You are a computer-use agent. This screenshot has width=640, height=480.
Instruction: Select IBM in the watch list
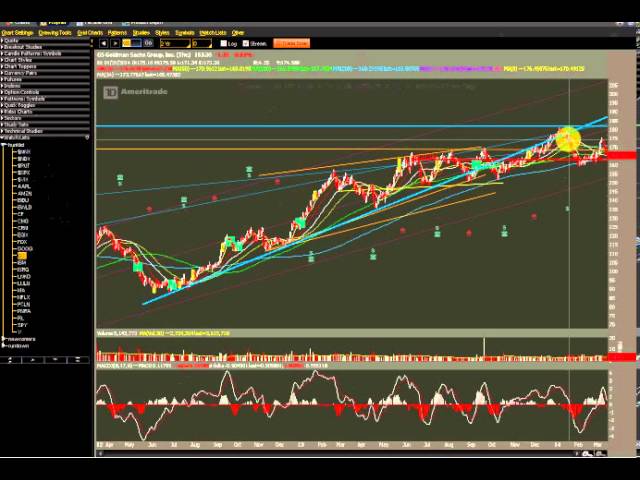tap(22, 263)
